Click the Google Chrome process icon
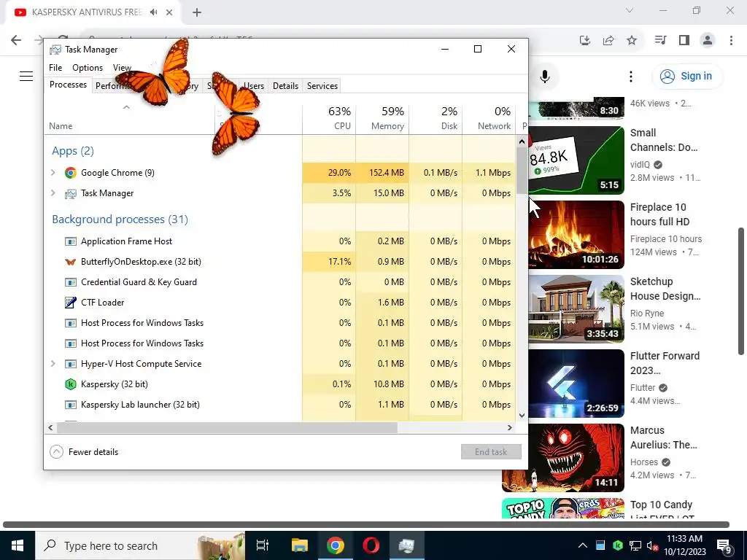Image resolution: width=747 pixels, height=560 pixels. (x=71, y=173)
